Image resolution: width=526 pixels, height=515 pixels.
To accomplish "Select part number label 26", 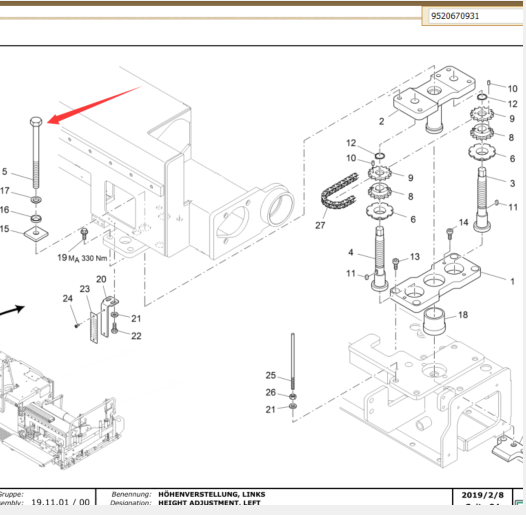I will coord(271,392).
